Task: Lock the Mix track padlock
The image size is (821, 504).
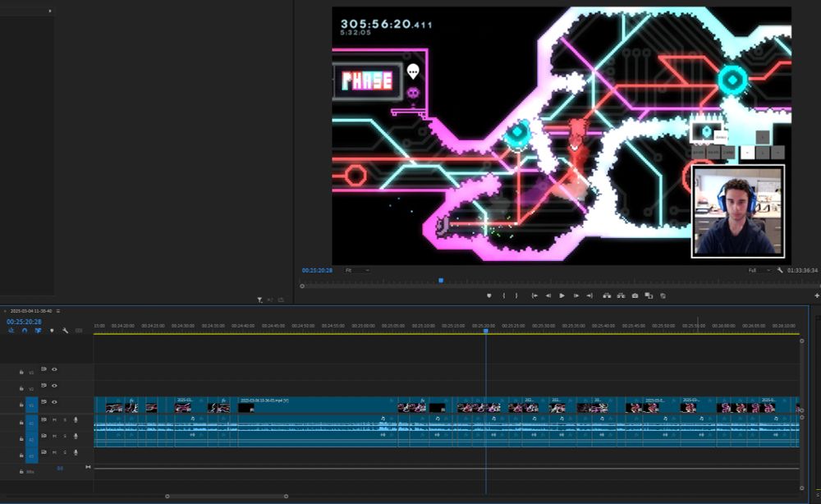Action: pos(21,471)
